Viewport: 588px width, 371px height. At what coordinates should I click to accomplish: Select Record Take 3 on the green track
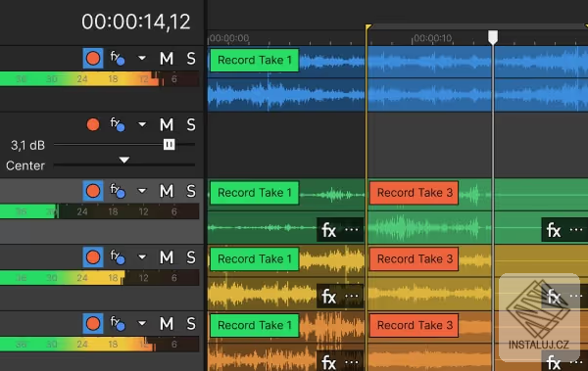[x=414, y=193]
